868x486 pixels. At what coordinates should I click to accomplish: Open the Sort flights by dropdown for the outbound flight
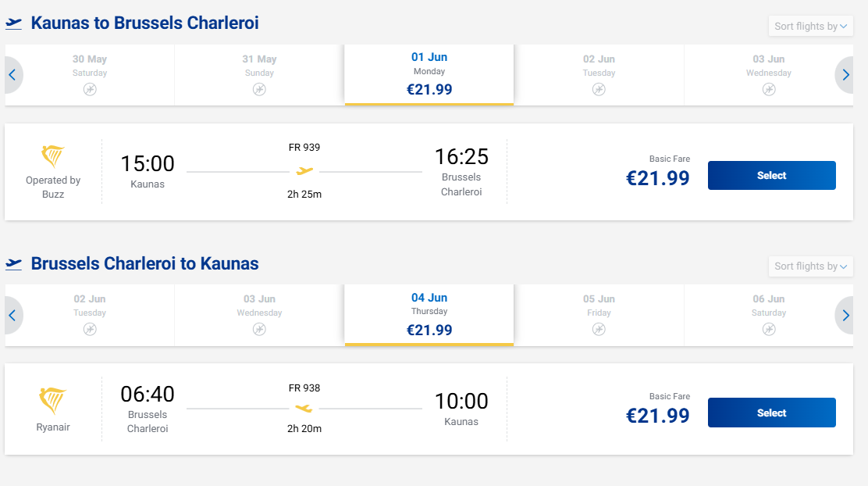[x=810, y=27]
